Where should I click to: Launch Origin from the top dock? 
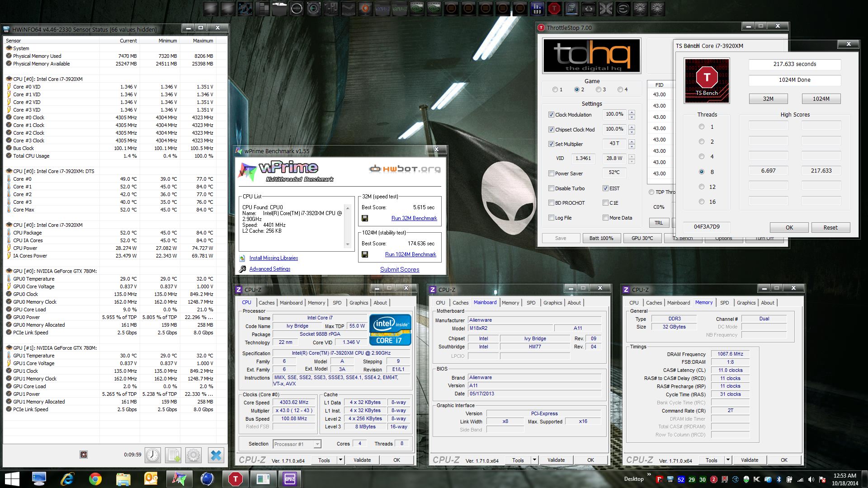point(365,8)
